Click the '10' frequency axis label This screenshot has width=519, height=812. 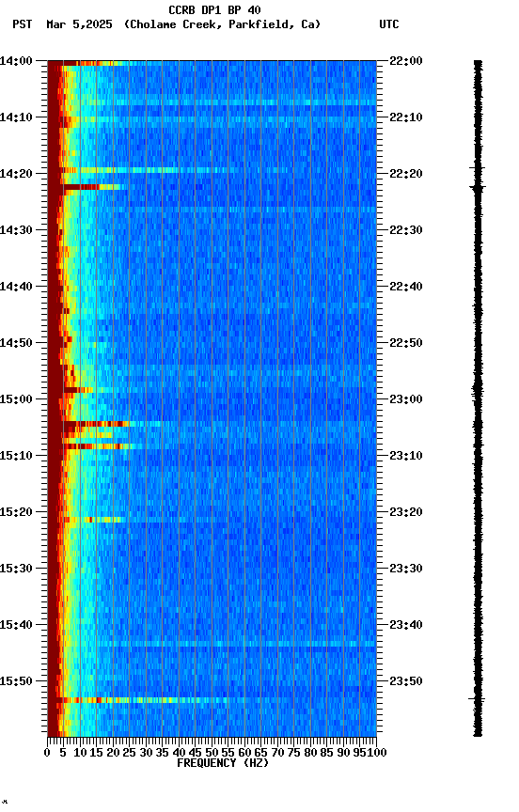pyautogui.click(x=80, y=754)
